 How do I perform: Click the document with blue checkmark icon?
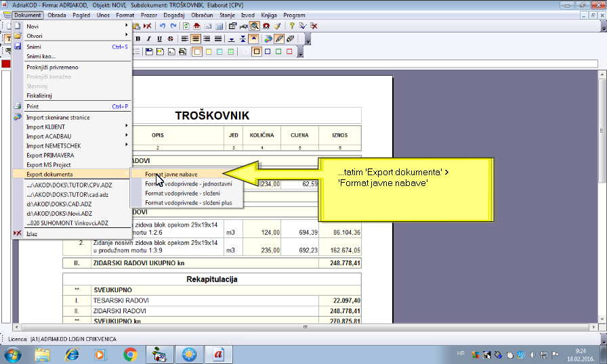point(303,26)
